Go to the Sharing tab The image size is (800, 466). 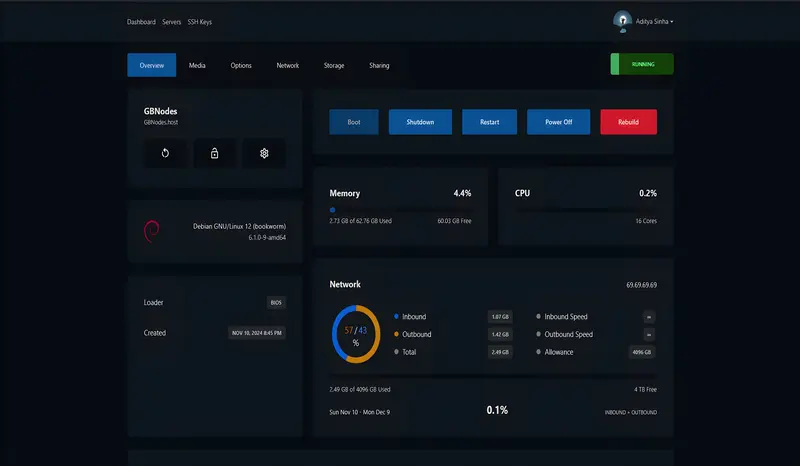(379, 65)
